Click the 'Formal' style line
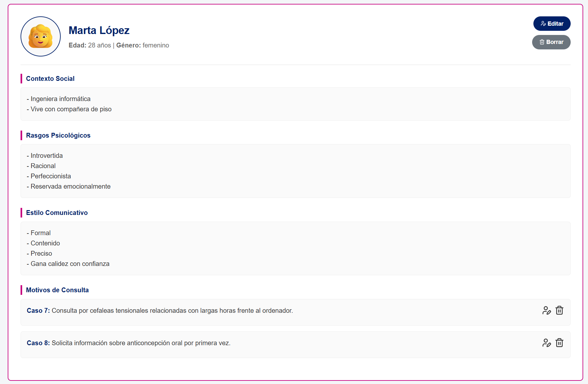This screenshot has width=588, height=384. 39,233
